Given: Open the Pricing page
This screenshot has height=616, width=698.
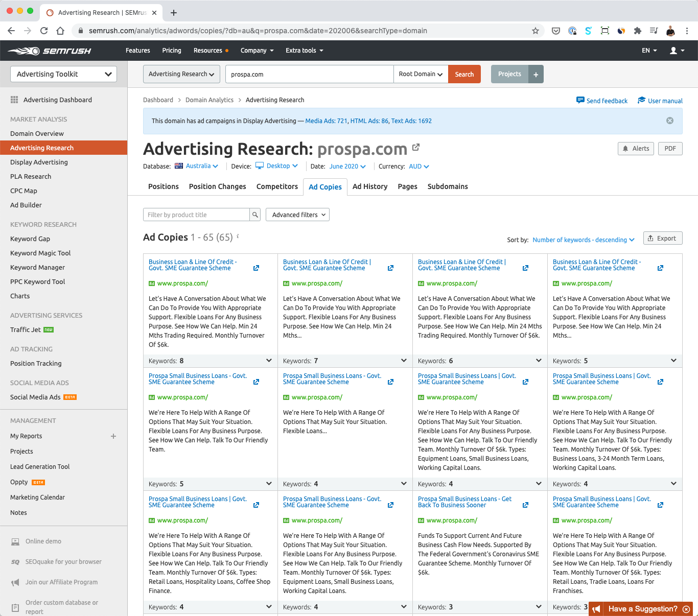Looking at the screenshot, I should [x=172, y=51].
